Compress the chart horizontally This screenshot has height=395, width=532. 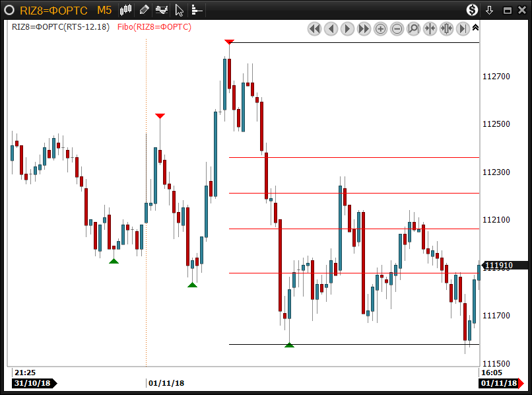430,29
